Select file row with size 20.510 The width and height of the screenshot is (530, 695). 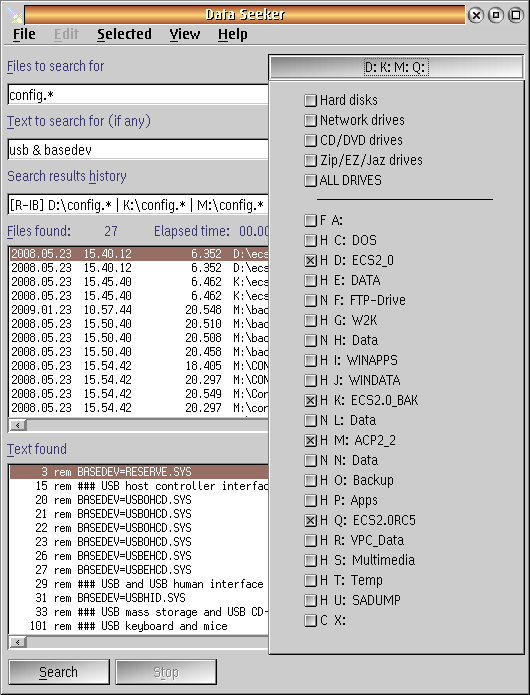pyautogui.click(x=139, y=324)
